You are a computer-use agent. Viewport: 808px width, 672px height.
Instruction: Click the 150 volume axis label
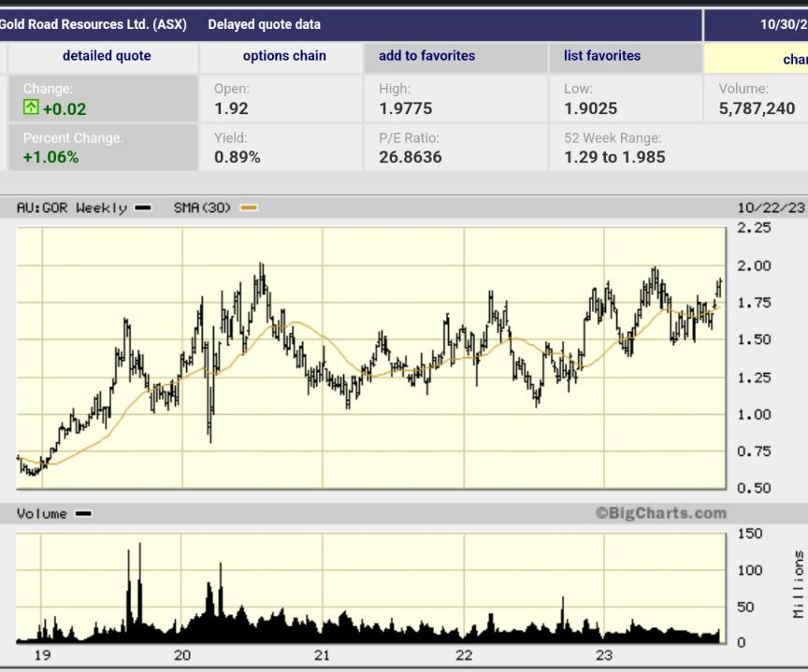pos(750,534)
